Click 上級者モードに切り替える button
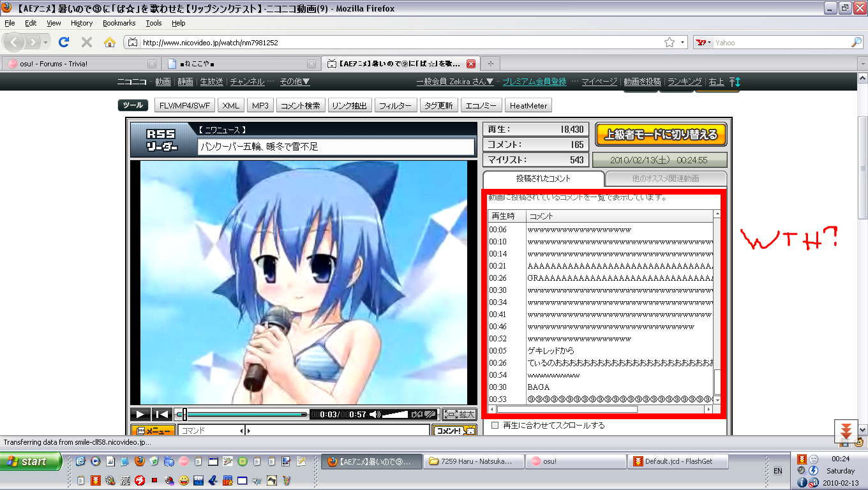The image size is (868, 490). coord(661,135)
